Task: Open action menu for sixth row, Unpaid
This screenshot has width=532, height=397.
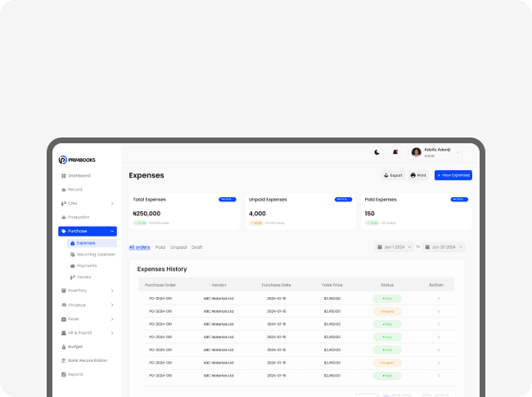Action: tap(439, 363)
